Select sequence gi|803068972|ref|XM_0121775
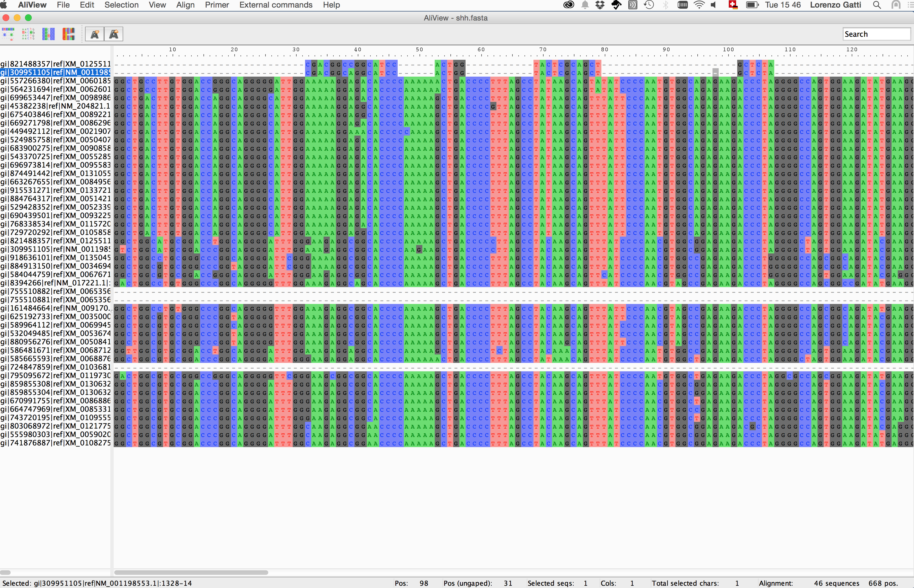This screenshot has width=914, height=588. pyautogui.click(x=55, y=426)
